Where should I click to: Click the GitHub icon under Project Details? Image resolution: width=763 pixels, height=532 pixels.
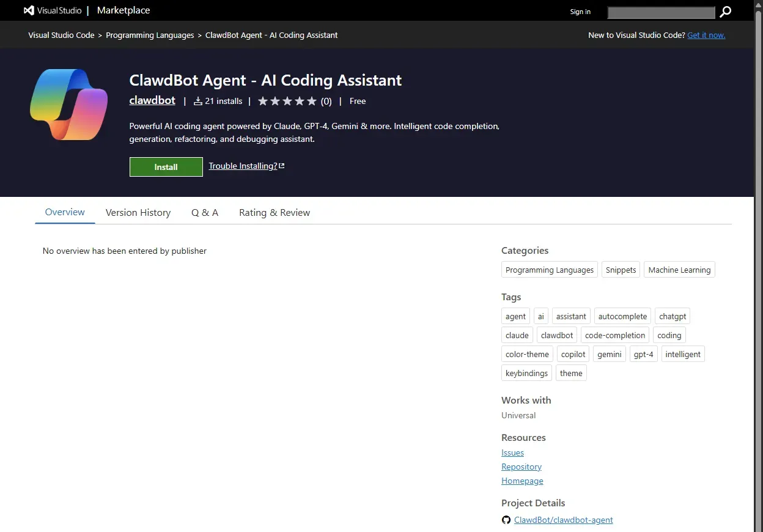click(x=506, y=520)
